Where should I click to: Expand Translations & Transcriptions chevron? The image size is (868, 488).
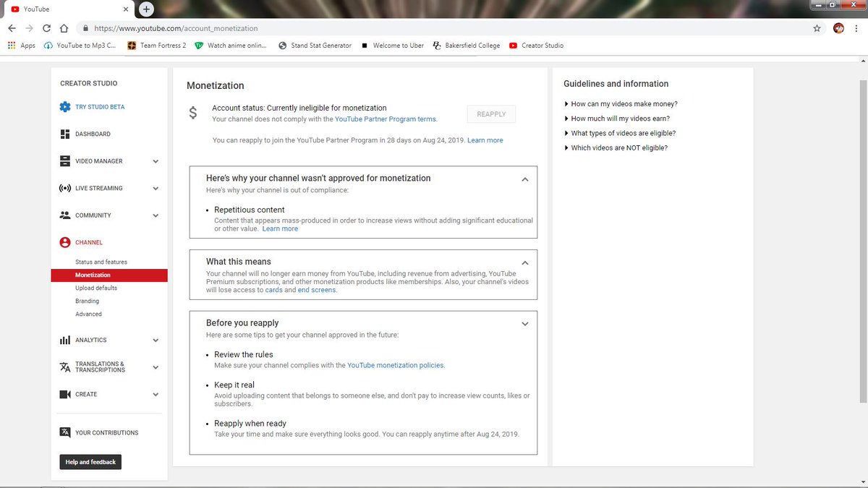(x=156, y=367)
